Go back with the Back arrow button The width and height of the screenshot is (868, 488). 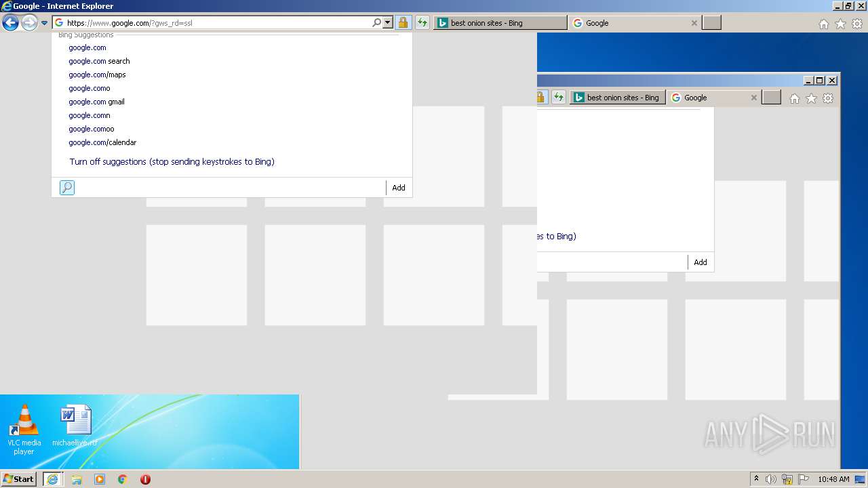pos(10,23)
